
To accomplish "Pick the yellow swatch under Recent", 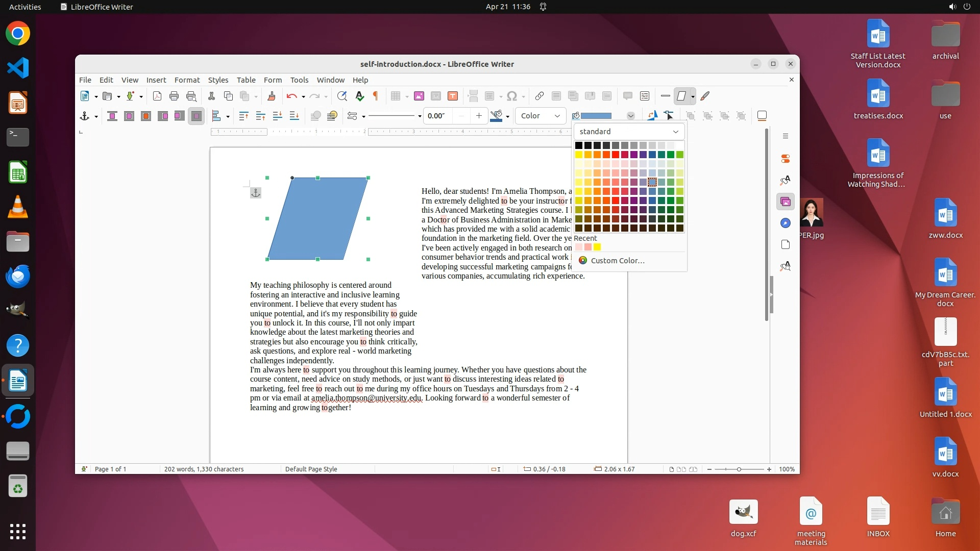I will coord(597,247).
